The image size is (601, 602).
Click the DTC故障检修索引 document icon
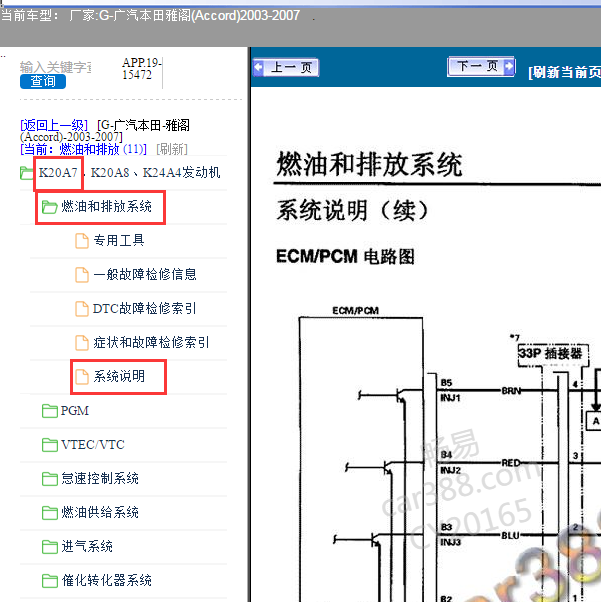click(81, 309)
